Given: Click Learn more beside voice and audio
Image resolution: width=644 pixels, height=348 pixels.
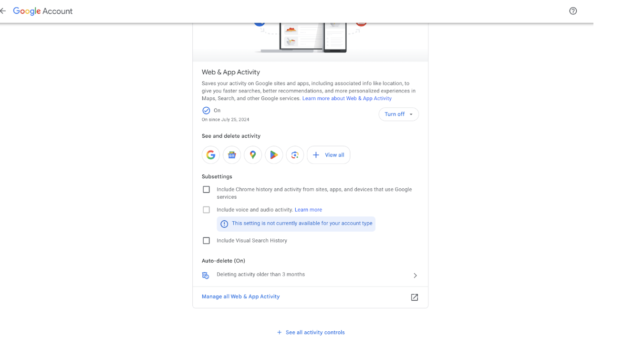Looking at the screenshot, I should pyautogui.click(x=308, y=210).
